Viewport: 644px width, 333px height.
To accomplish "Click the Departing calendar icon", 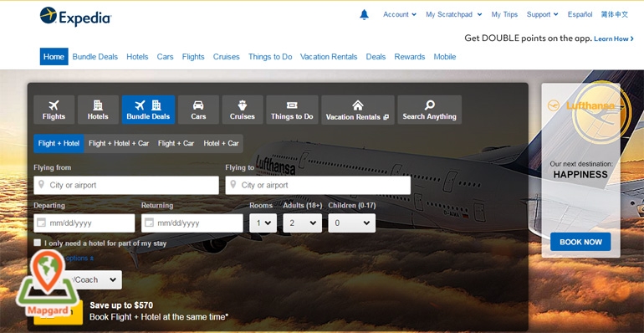I will coord(41,223).
